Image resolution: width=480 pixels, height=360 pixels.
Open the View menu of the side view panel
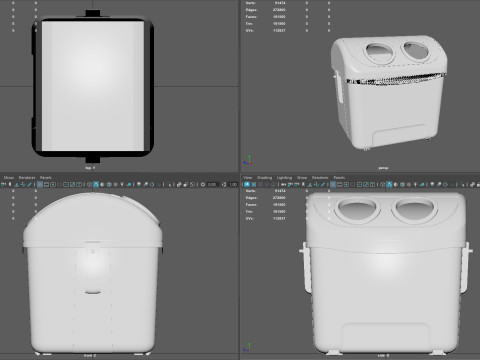248,177
